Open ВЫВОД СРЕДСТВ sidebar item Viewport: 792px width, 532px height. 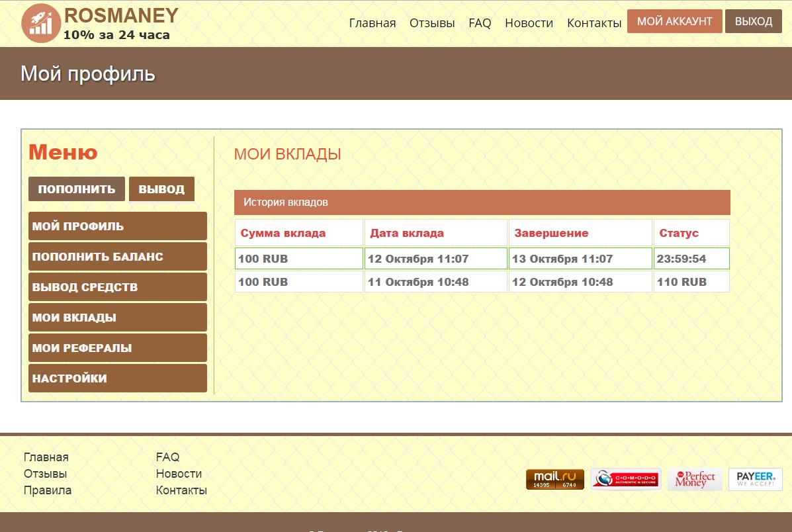point(118,287)
